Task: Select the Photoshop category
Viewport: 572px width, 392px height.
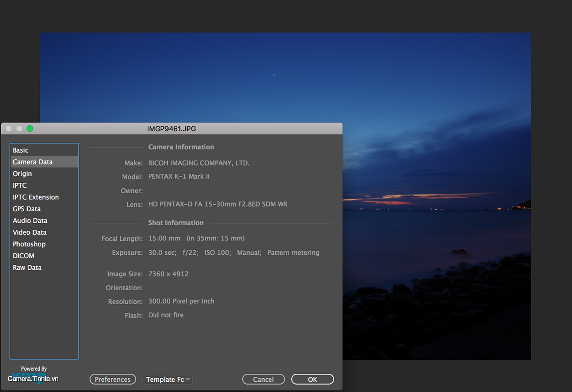Action: pos(44,244)
